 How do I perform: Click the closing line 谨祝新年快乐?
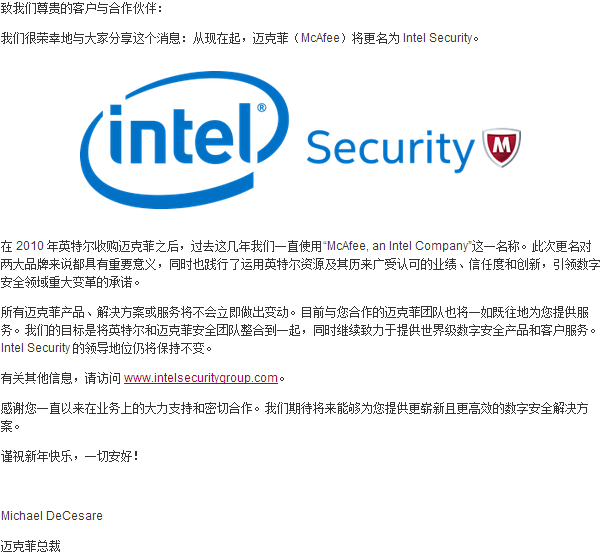70,456
